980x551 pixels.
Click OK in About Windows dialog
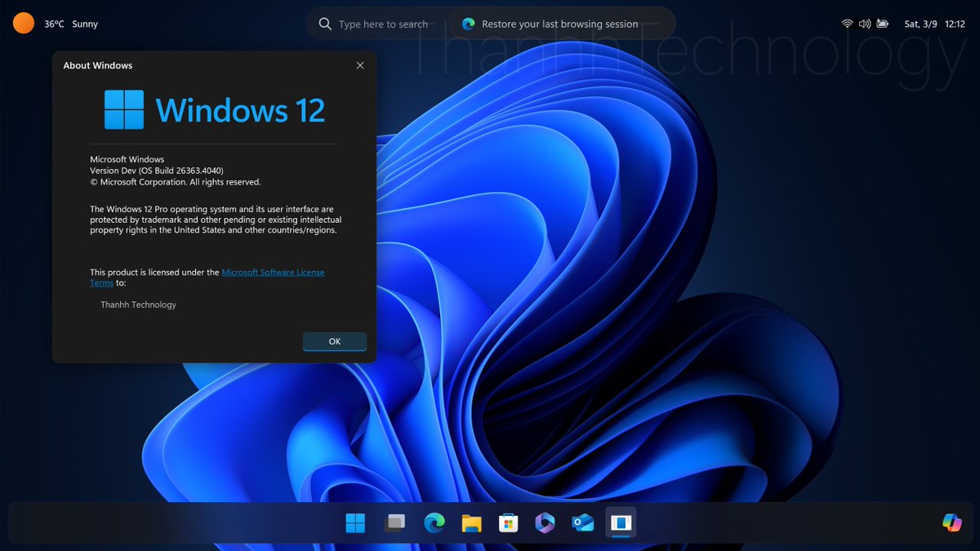(x=334, y=341)
